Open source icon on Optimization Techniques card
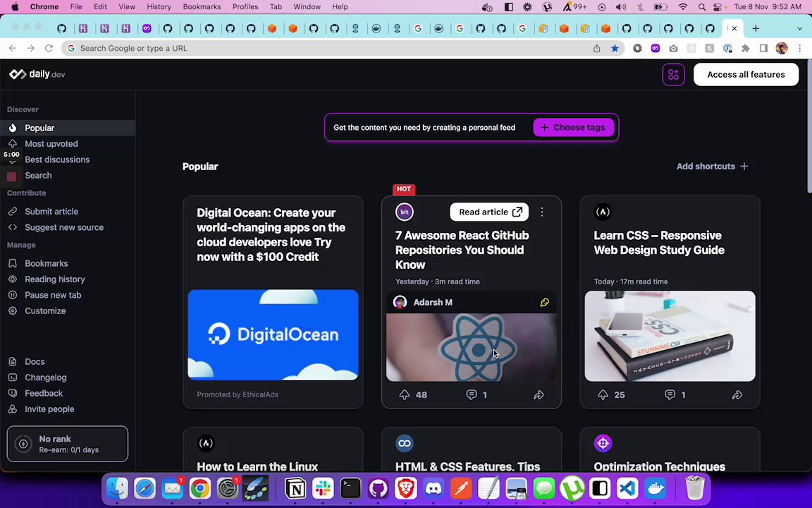Screen dimensions: 812x508 point(603,443)
